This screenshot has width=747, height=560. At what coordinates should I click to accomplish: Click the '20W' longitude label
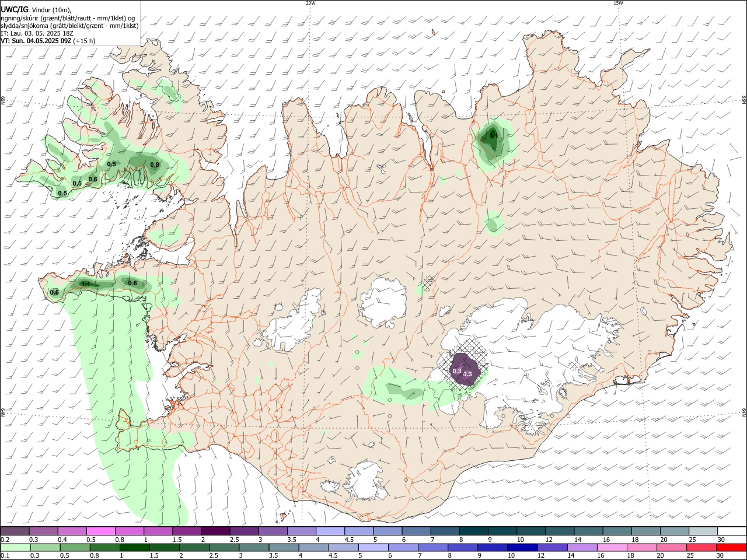point(310,3)
